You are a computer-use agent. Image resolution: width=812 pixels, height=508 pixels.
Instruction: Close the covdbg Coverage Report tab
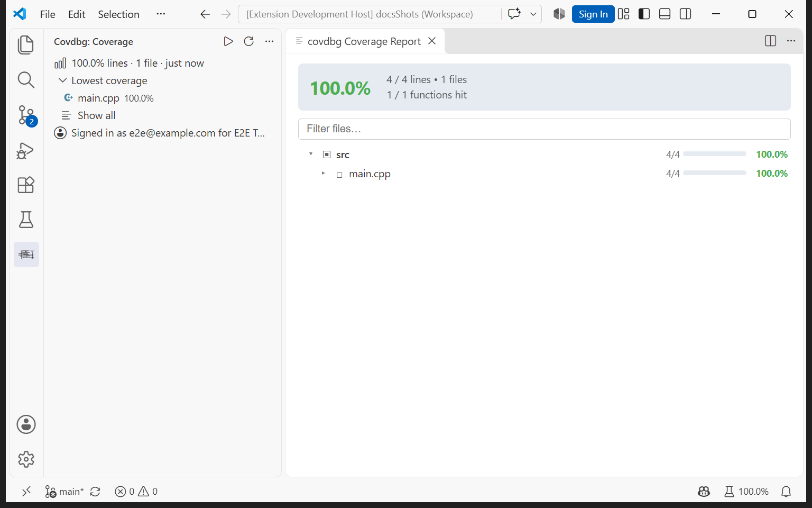click(432, 41)
